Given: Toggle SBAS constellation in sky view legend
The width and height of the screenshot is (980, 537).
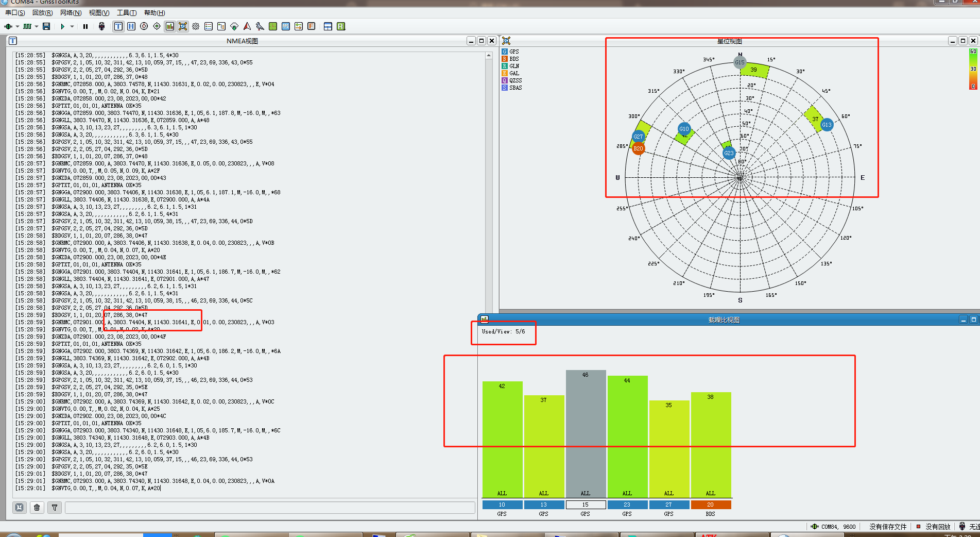Looking at the screenshot, I should click(512, 88).
